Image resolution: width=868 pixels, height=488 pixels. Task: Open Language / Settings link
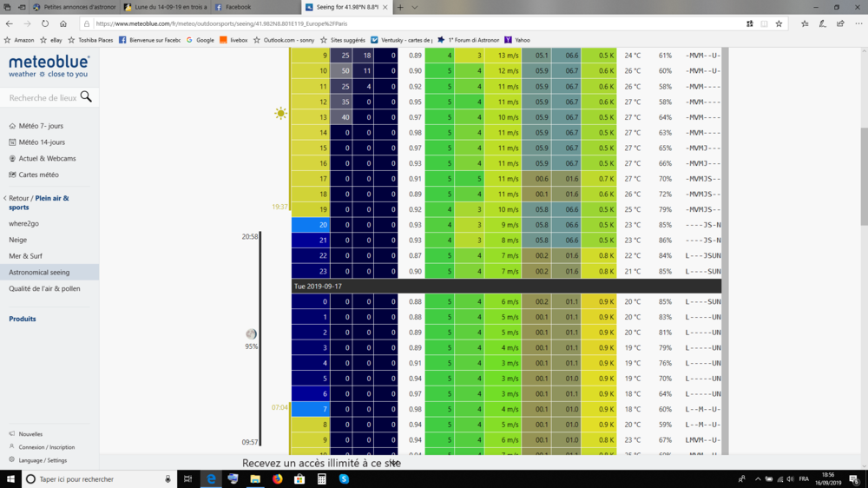43,459
